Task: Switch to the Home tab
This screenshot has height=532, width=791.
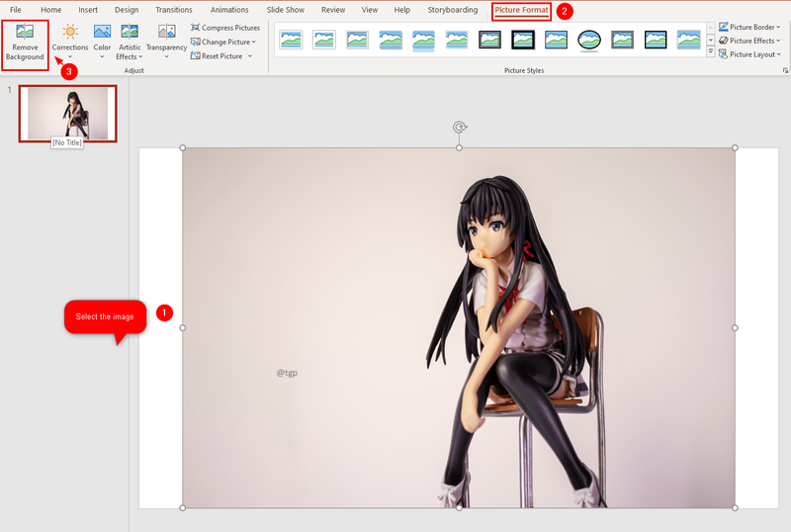Action: pos(51,10)
